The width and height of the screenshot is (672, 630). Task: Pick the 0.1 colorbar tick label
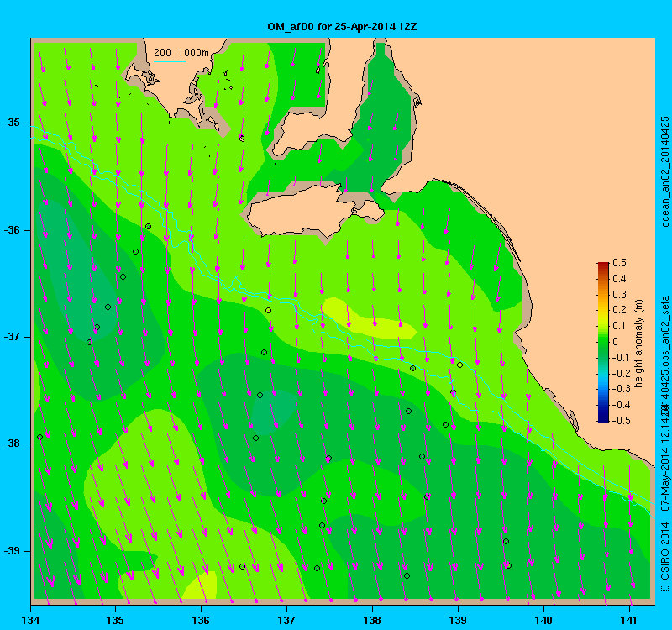tap(619, 326)
